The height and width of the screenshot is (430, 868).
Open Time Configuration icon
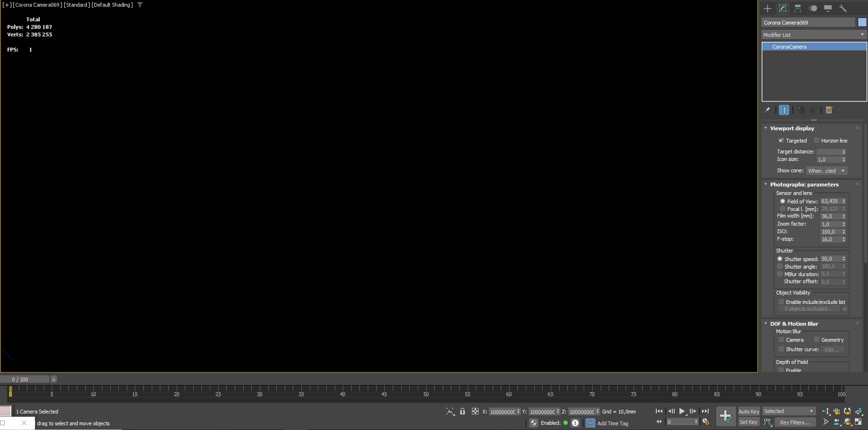click(x=706, y=422)
